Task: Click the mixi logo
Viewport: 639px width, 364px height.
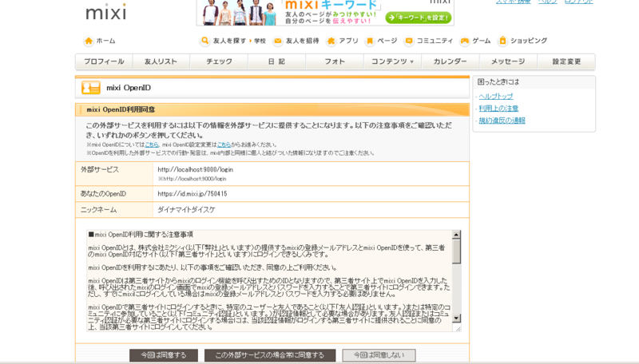Action: [x=106, y=12]
